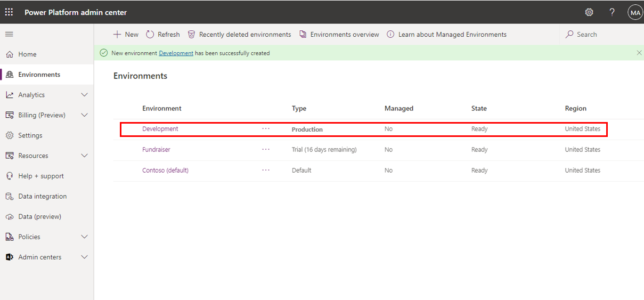Click Power Platform admin center title
This screenshot has height=300, width=644.
click(x=76, y=12)
